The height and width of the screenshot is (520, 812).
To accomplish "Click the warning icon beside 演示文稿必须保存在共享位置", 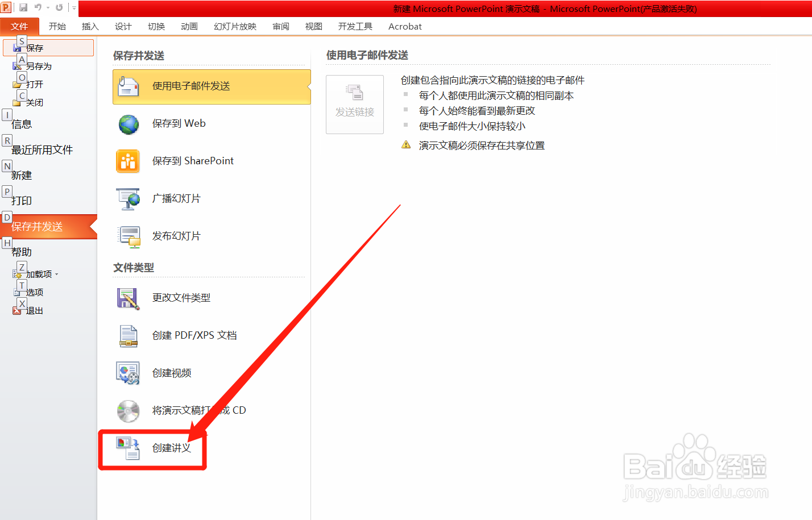I will [406, 145].
